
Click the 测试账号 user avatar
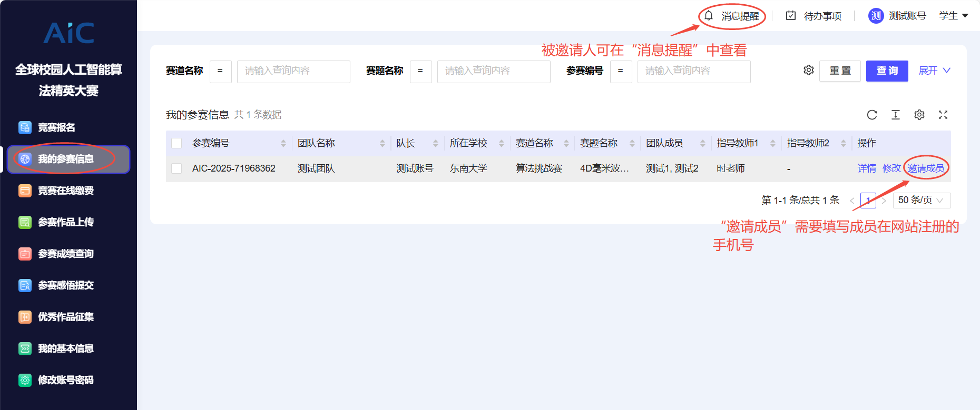(x=876, y=16)
